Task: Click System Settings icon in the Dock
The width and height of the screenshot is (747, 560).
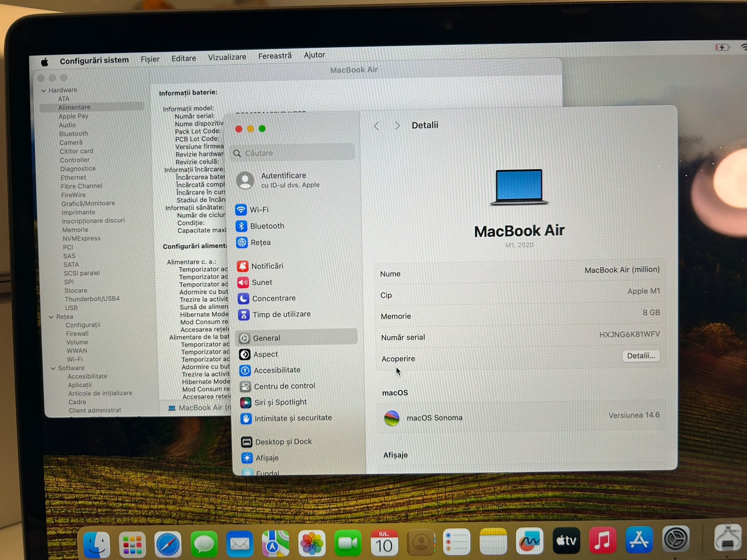Action: coord(676,539)
